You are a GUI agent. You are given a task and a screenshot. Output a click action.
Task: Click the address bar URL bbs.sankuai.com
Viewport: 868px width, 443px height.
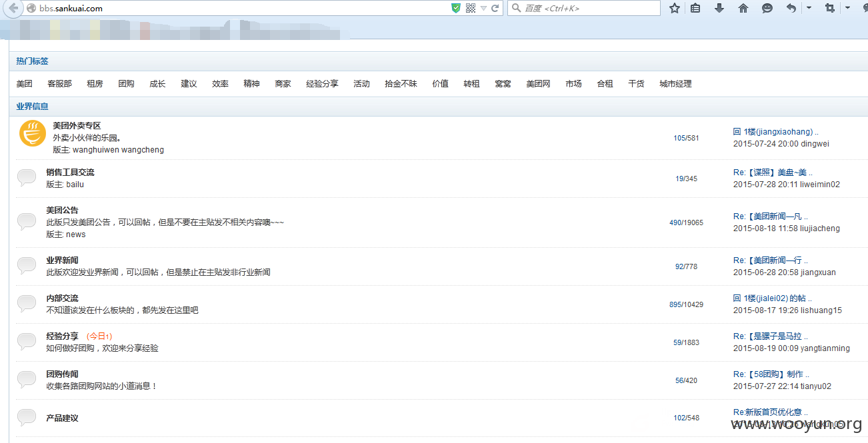71,9
